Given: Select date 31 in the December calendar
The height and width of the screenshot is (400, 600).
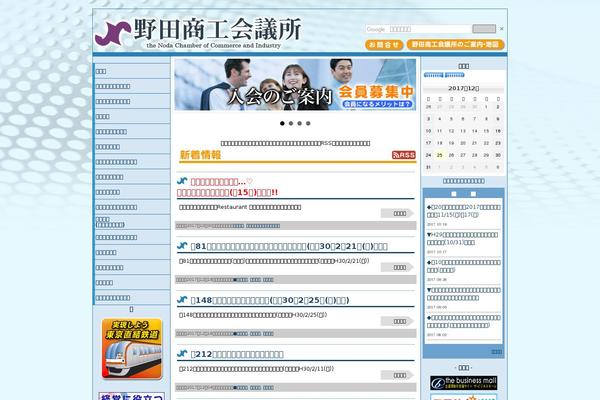Looking at the screenshot, I should tap(428, 167).
